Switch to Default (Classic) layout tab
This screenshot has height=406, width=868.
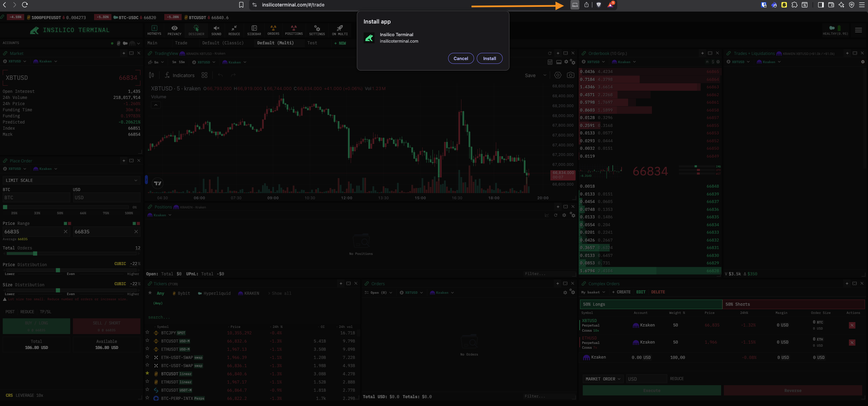(x=223, y=43)
